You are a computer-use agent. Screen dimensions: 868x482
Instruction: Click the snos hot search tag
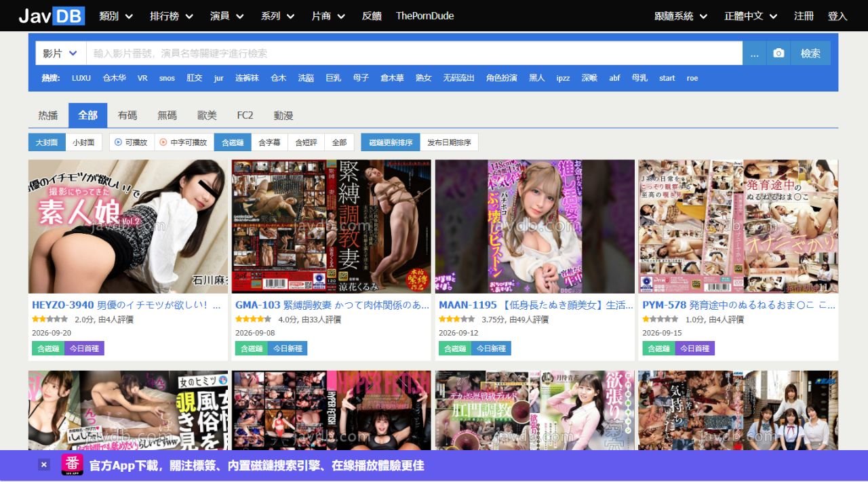click(x=167, y=78)
